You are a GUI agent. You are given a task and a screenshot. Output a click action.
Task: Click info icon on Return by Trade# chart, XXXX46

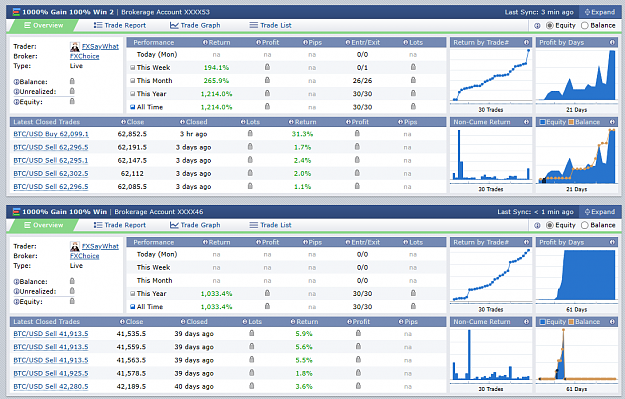(526, 242)
